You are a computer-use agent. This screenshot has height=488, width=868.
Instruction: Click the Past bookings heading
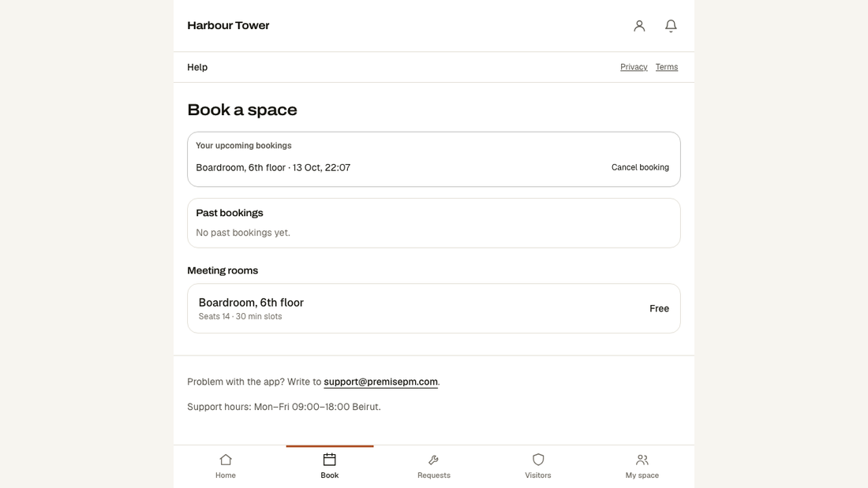[229, 213]
